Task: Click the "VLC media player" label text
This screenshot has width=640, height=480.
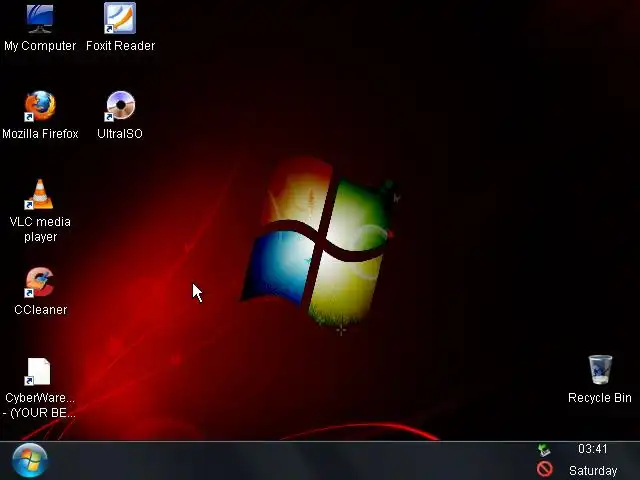Action: (40, 229)
